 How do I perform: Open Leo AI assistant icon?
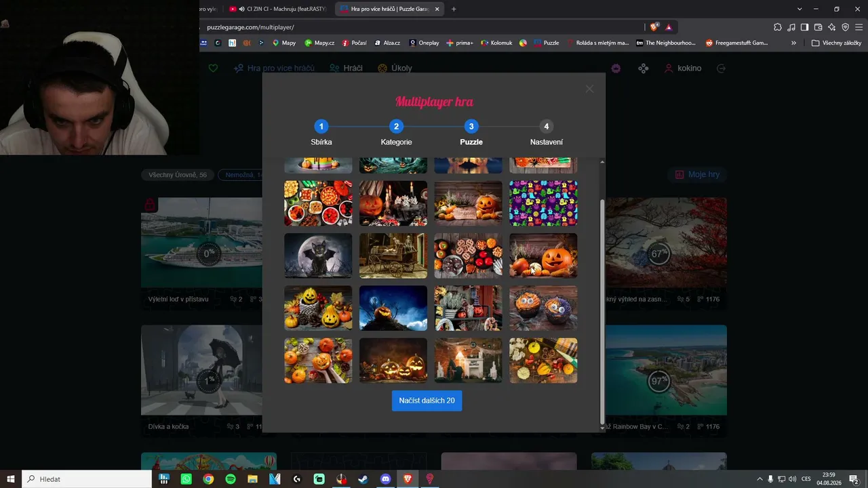(832, 27)
